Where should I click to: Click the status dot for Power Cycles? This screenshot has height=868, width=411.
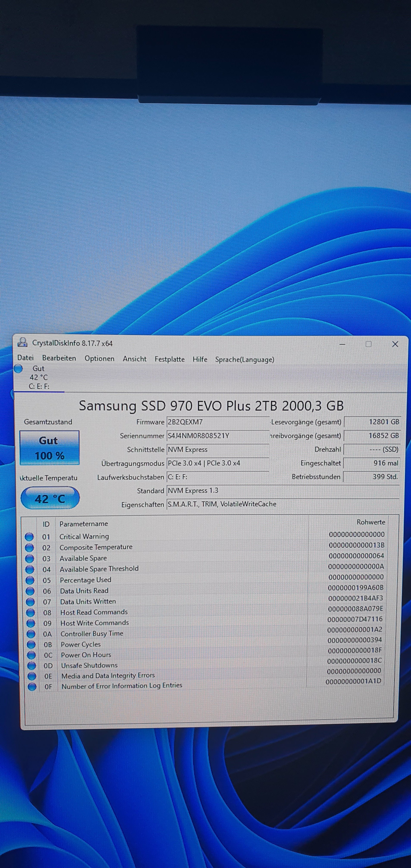click(31, 645)
